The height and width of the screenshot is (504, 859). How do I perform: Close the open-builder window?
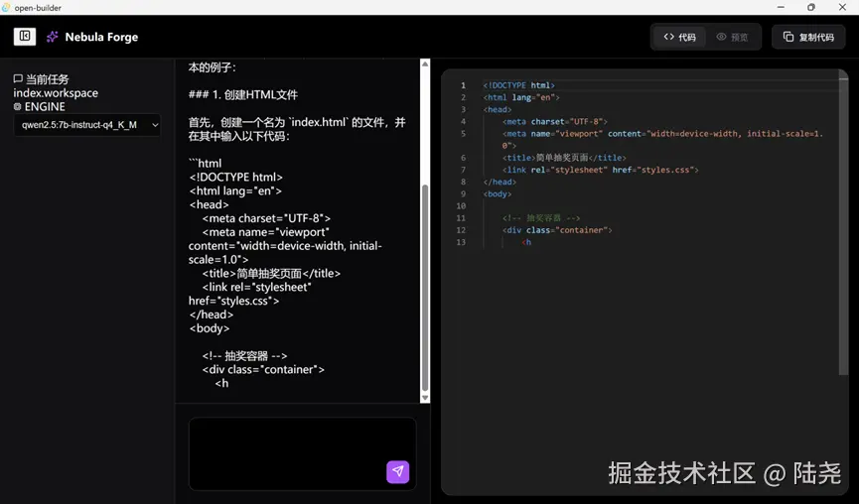click(x=842, y=7)
